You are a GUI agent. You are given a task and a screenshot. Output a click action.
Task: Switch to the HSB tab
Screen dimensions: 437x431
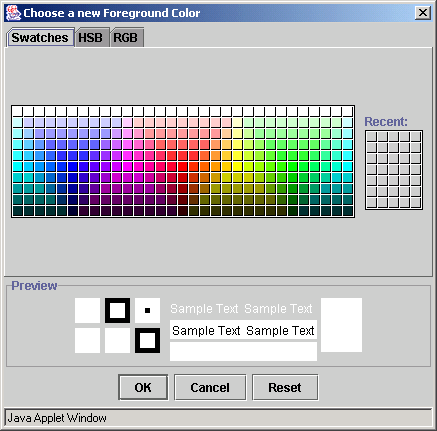coord(91,38)
